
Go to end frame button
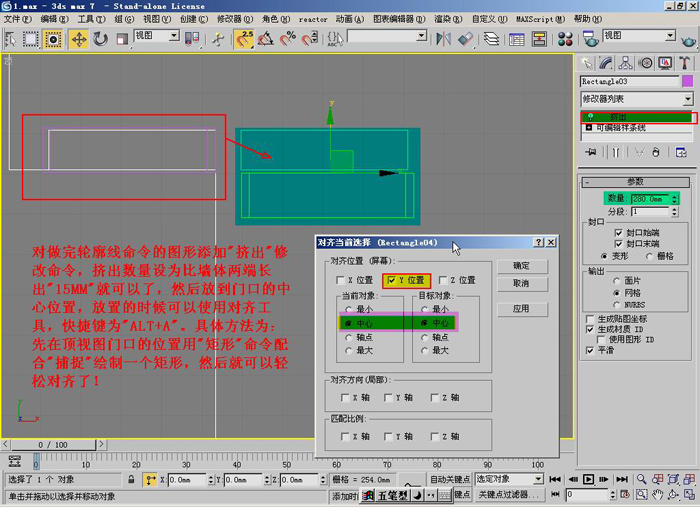tap(622, 479)
